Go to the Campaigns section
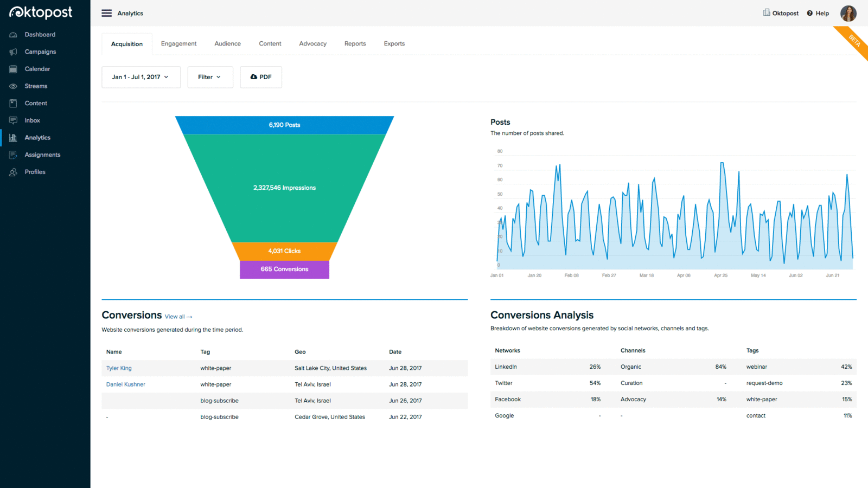Image resolution: width=868 pixels, height=488 pixels. point(41,52)
